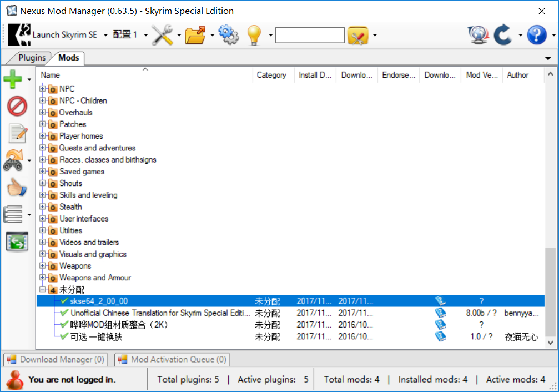Viewport: 559px width, 392px height.
Task: Expand the NPC category
Action: [x=42, y=89]
